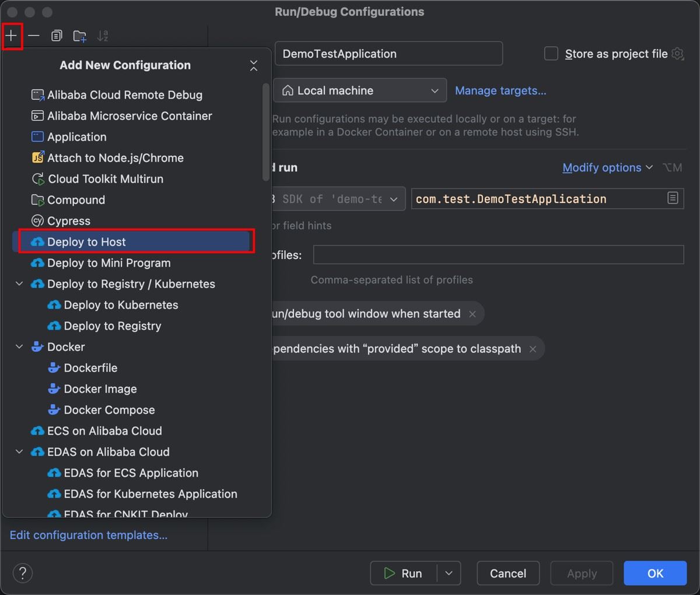Click the configuration list scrollbar
Image resolution: width=700 pixels, height=595 pixels.
pos(266,131)
